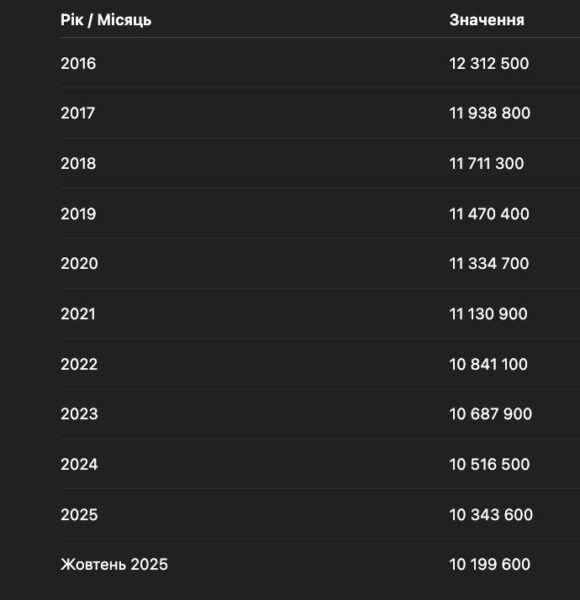The width and height of the screenshot is (580, 600).
Task: Click the 2020 year cell
Action: [79, 264]
